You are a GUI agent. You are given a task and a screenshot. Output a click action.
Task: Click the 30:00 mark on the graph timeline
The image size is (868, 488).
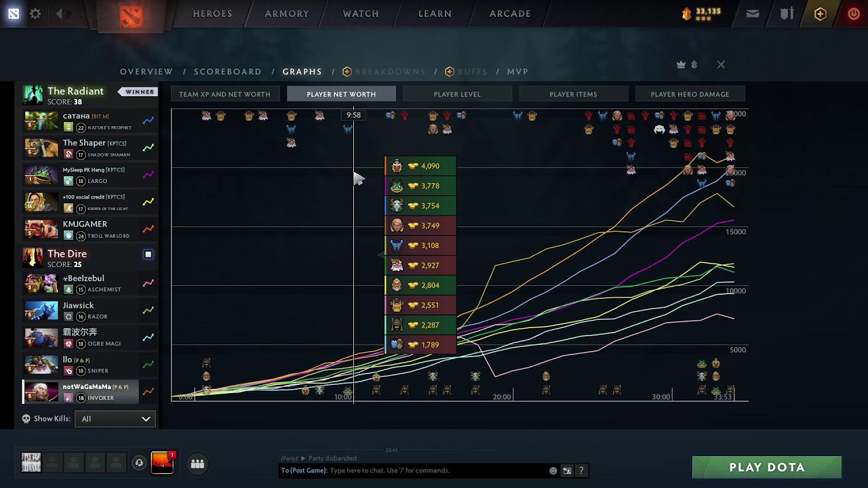click(x=660, y=396)
